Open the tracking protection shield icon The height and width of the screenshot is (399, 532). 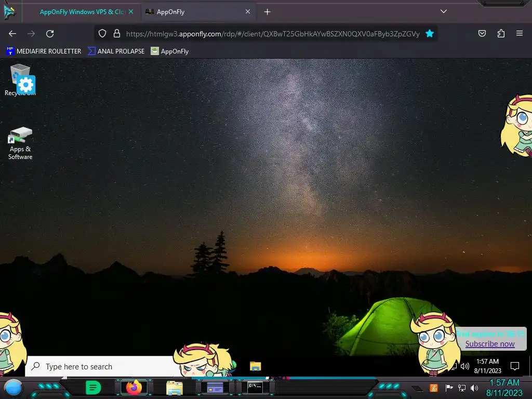(102, 33)
